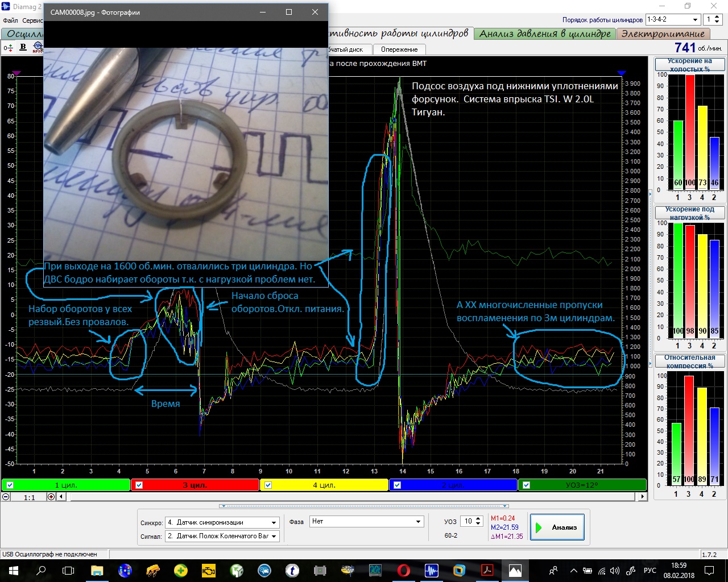This screenshot has width=728, height=582.
Task: Click the Photos app taskbar icon
Action: pyautogui.click(x=515, y=571)
